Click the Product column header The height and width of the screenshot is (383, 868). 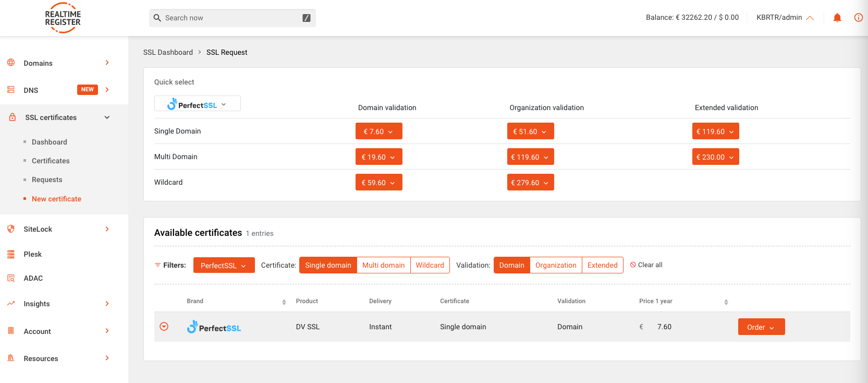[307, 301]
